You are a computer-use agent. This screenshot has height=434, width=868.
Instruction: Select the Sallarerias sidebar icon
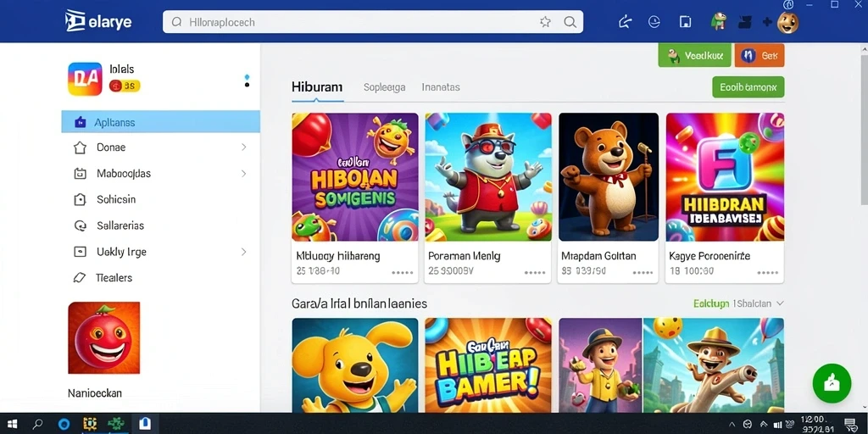click(81, 225)
